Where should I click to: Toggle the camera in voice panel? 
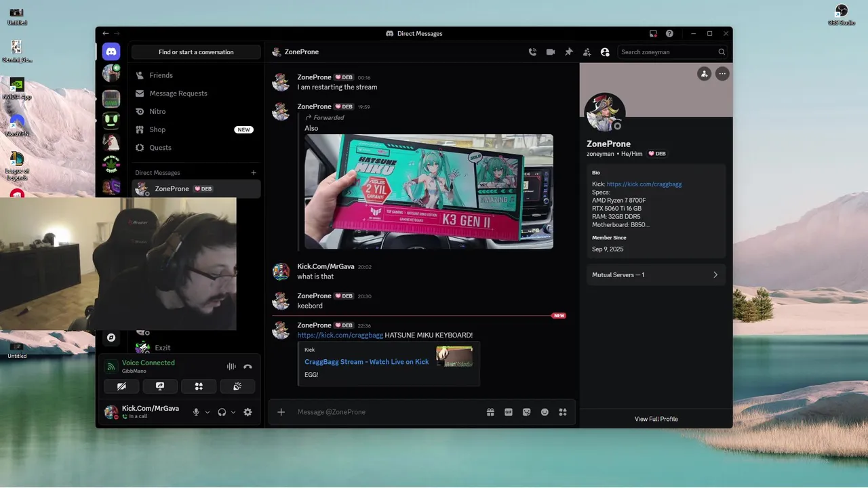pos(121,386)
